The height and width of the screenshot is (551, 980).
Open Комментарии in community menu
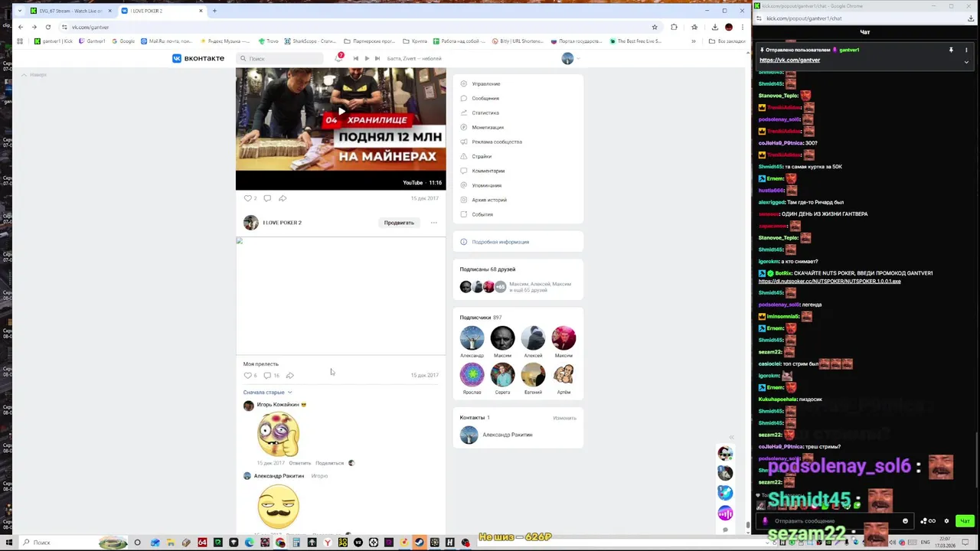tap(488, 171)
